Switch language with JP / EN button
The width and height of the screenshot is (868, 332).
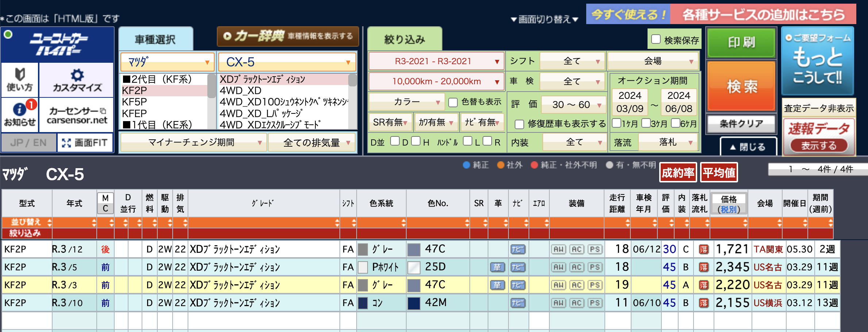pos(28,143)
